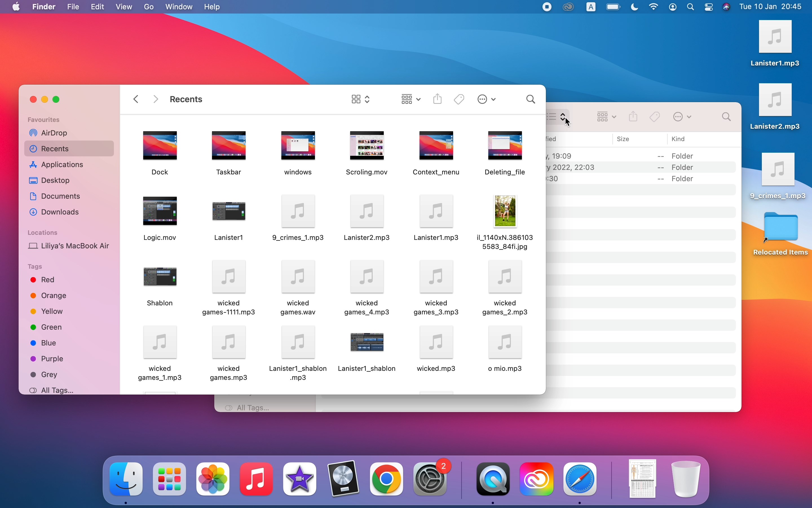Open the File menu

pyautogui.click(x=73, y=7)
